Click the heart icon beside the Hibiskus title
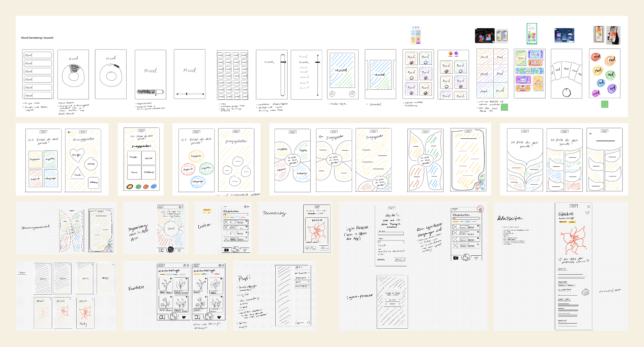This screenshot has width=644, height=347. coord(588,213)
